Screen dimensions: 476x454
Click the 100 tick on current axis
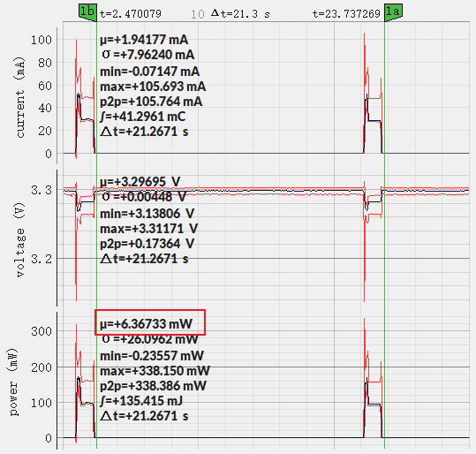point(42,40)
